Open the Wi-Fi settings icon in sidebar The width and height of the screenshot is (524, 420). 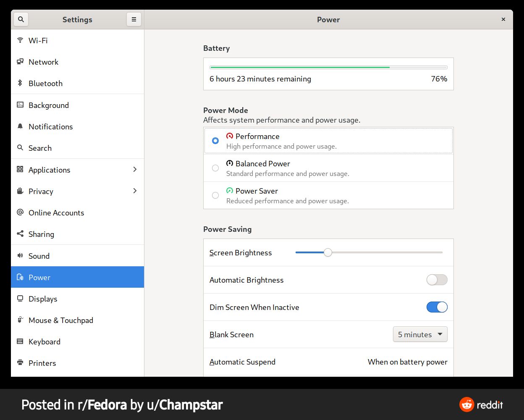click(20, 40)
